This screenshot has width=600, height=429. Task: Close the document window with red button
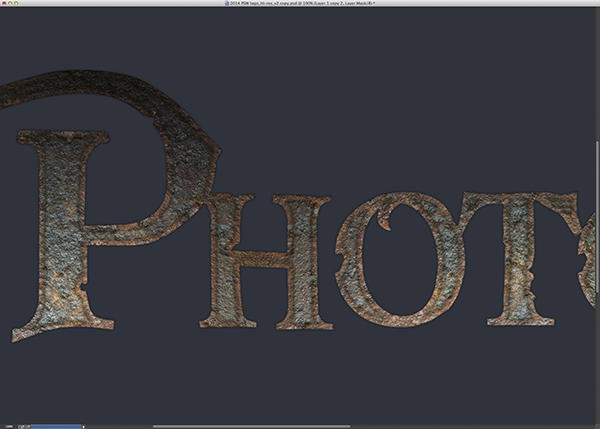5,3
